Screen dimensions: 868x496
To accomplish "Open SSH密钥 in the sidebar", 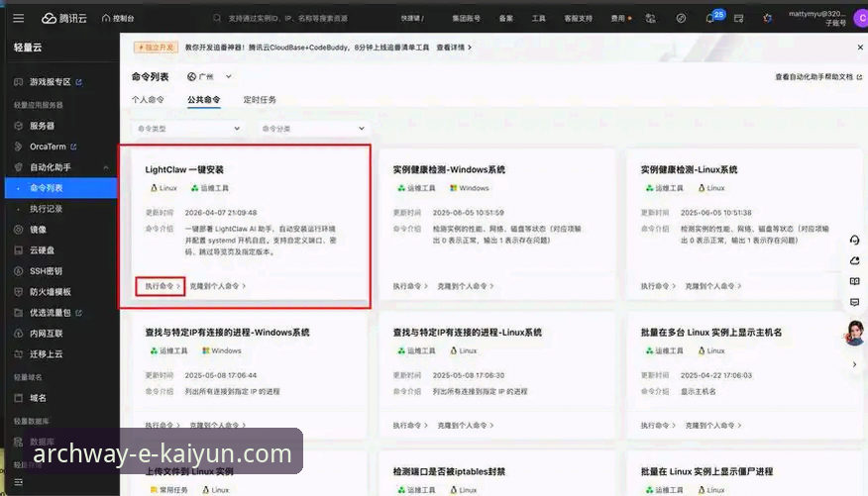I will tap(46, 271).
